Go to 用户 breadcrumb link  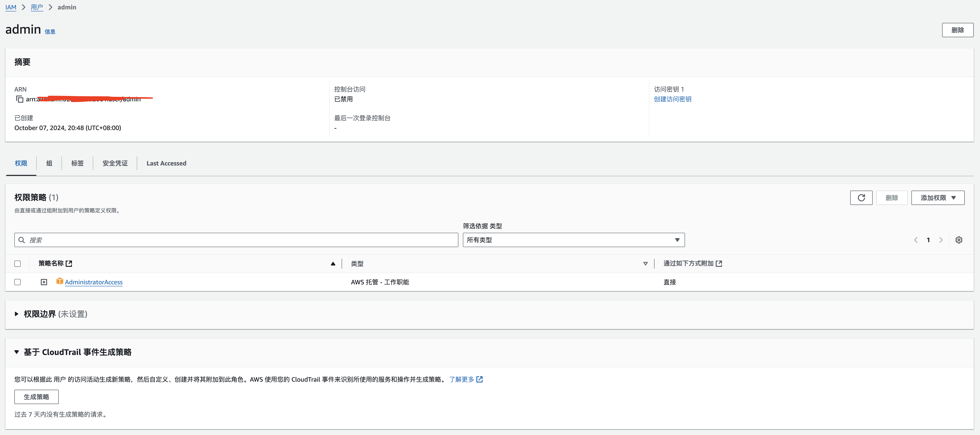37,7
